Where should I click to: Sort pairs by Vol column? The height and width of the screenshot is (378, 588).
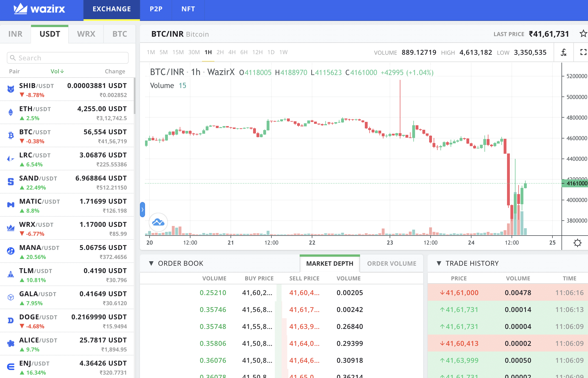57,71
